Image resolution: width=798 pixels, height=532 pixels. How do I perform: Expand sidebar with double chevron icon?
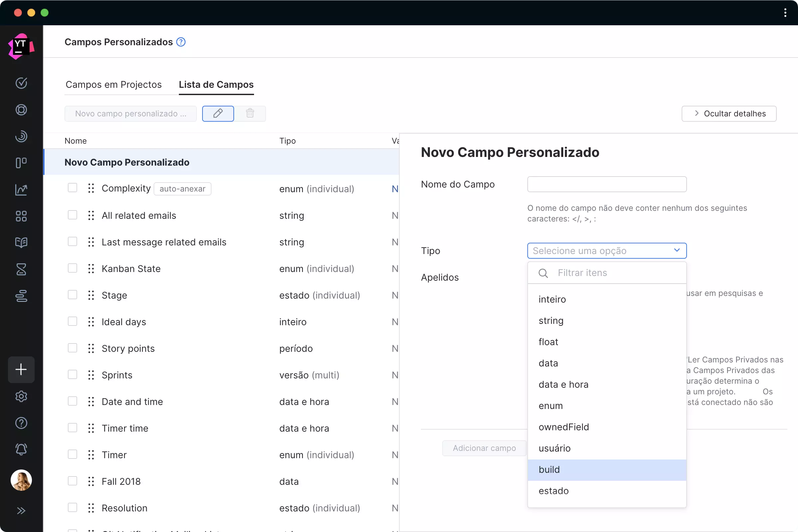click(21, 511)
